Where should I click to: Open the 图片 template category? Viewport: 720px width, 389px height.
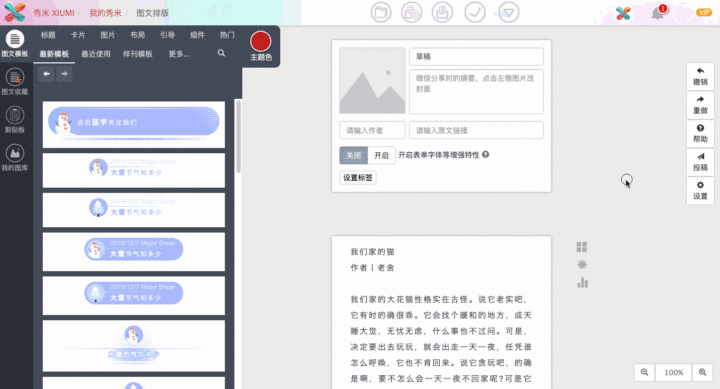tap(107, 35)
